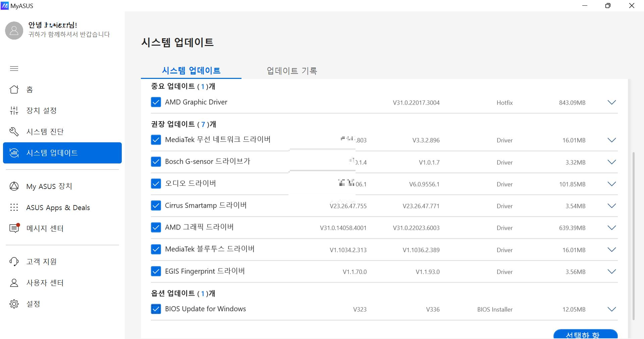The width and height of the screenshot is (644, 339).
Task: Click the user profile avatar
Action: coord(14,31)
